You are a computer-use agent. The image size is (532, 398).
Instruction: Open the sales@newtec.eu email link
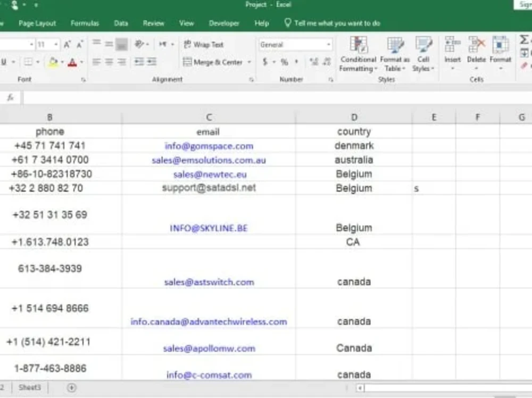(210, 175)
